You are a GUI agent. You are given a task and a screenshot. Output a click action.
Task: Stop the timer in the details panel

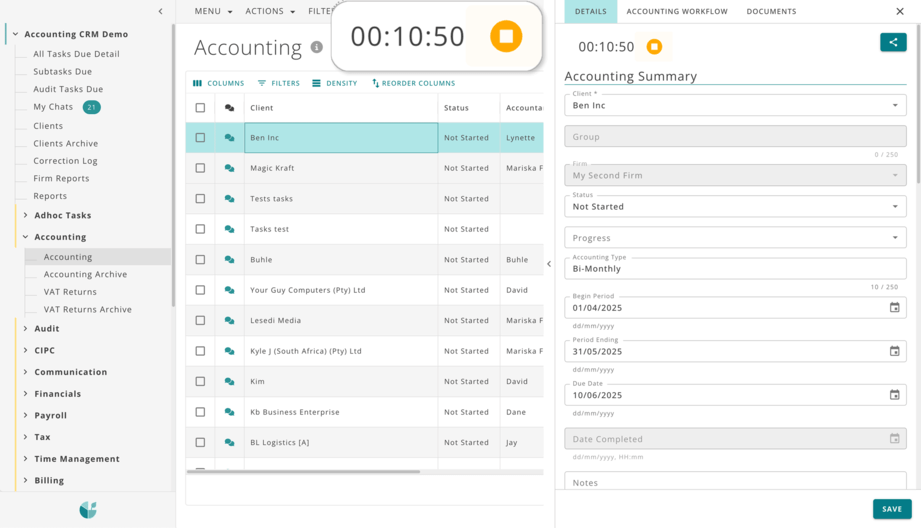654,47
